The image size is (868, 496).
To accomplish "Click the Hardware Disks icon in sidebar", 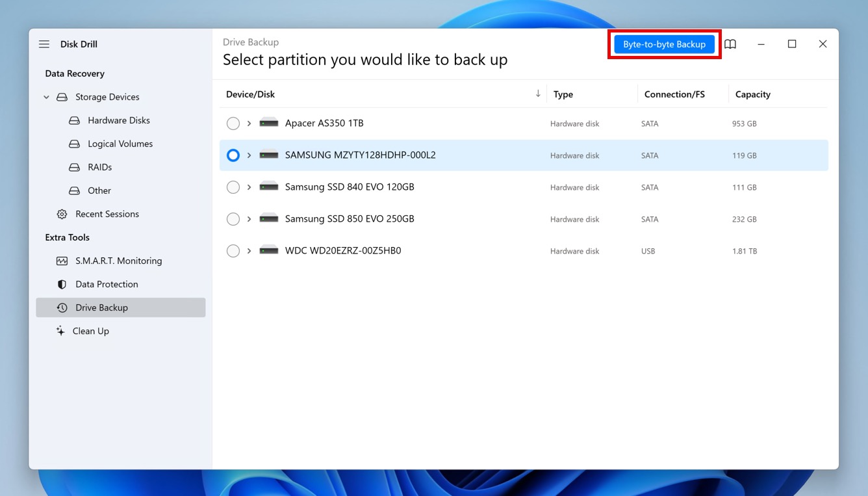I will point(75,120).
